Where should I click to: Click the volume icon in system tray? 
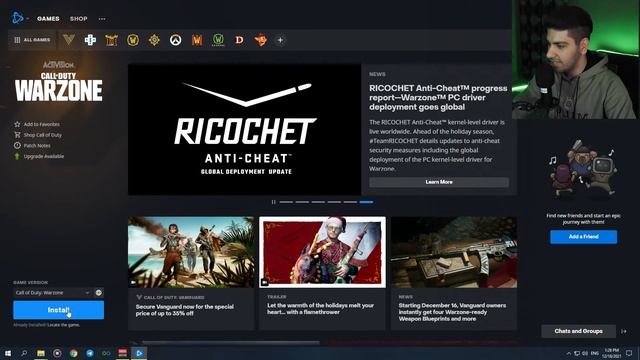tap(584, 353)
